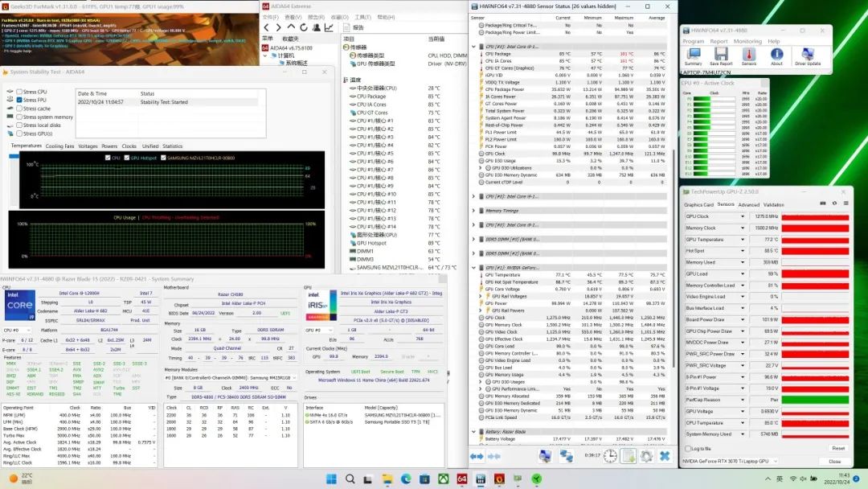Screen dimensions: 868x489
Task: Uncheck the Stress FPU checkbox
Action: pyautogui.click(x=20, y=101)
